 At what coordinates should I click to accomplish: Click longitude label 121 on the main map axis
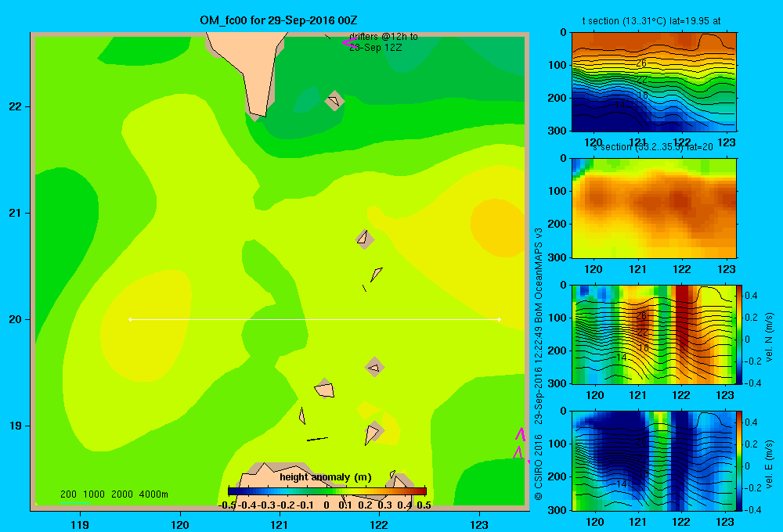[x=280, y=524]
